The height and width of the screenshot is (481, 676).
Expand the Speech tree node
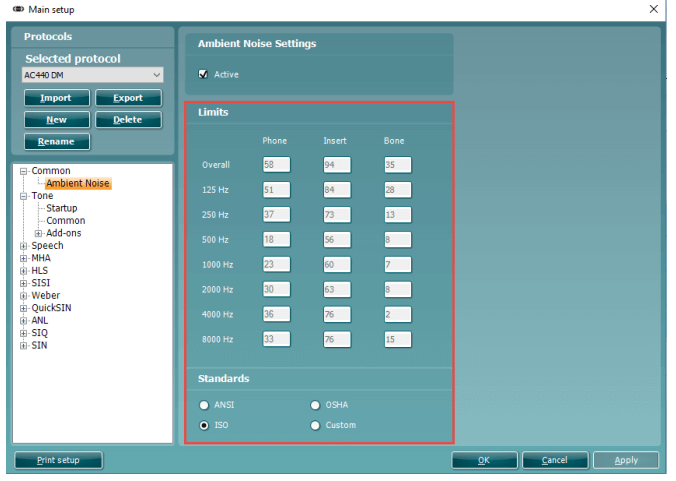tap(24, 246)
